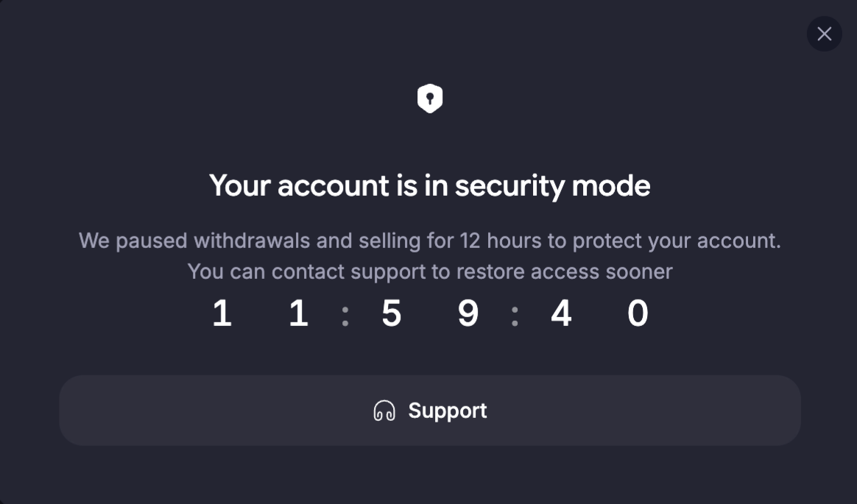
Task: Click the 'We paused withdrawals and selling' sentence
Action: (x=429, y=241)
